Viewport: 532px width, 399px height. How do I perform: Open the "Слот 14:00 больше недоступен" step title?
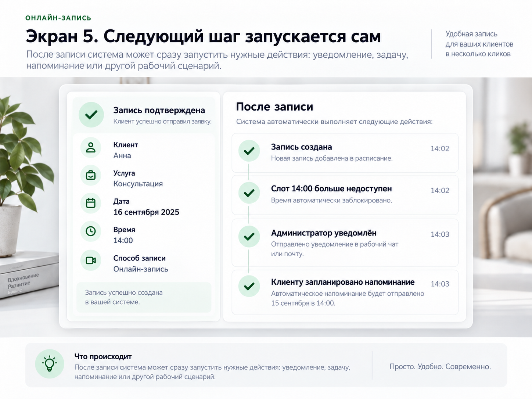point(331,189)
